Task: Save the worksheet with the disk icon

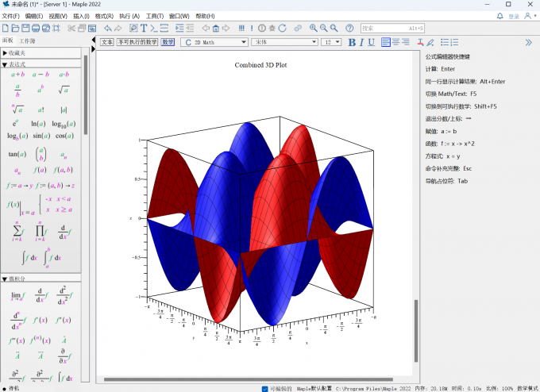Action: 25,29
